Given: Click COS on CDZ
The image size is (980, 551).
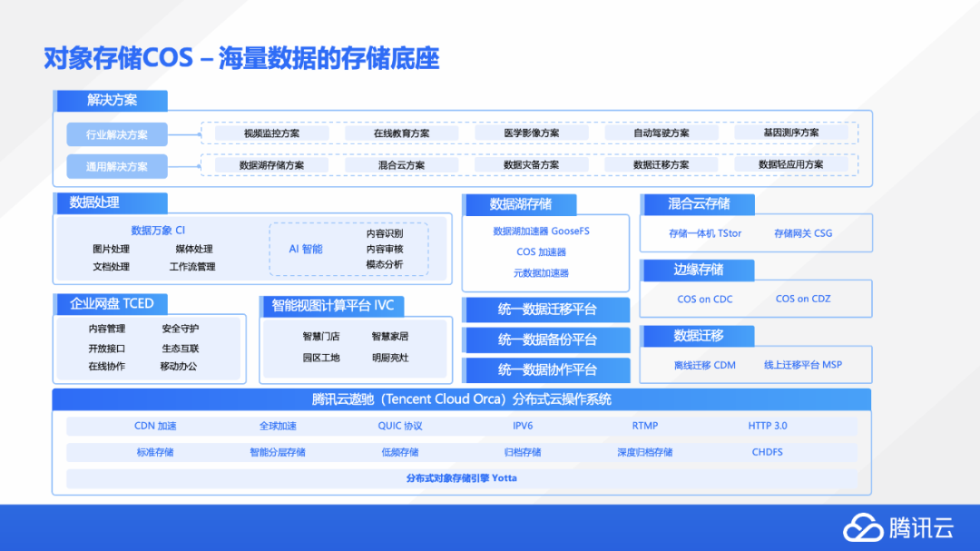Looking at the screenshot, I should pos(803,299).
